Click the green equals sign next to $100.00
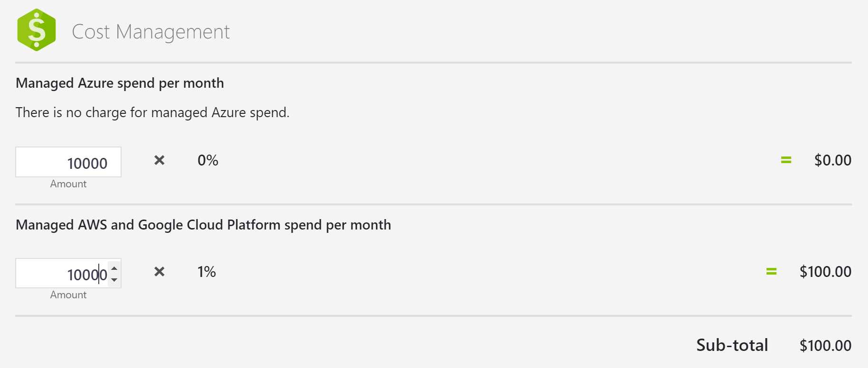Image resolution: width=868 pixels, height=368 pixels. pos(771,271)
